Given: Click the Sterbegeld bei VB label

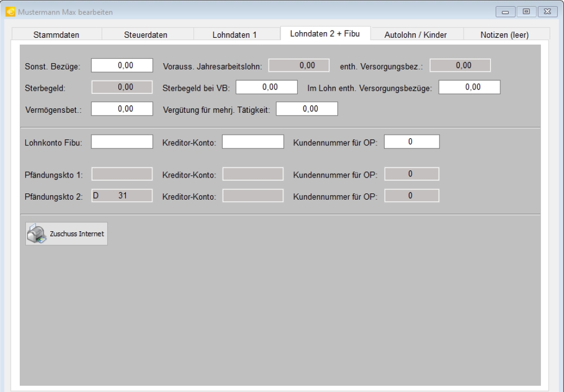Looking at the screenshot, I should coord(196,88).
